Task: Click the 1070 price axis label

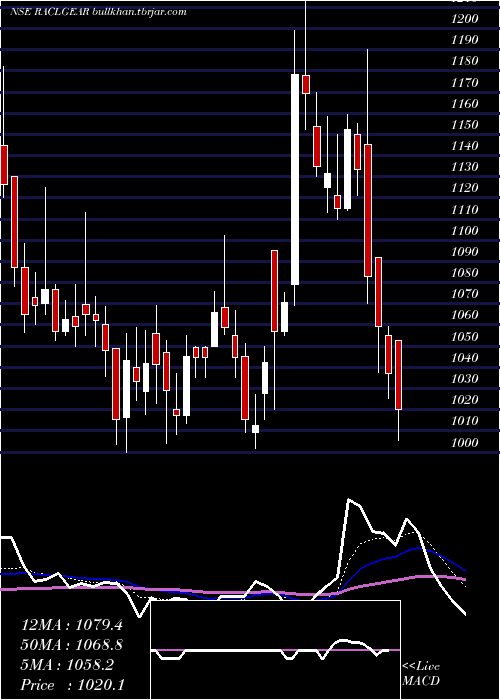Action: coord(465,294)
